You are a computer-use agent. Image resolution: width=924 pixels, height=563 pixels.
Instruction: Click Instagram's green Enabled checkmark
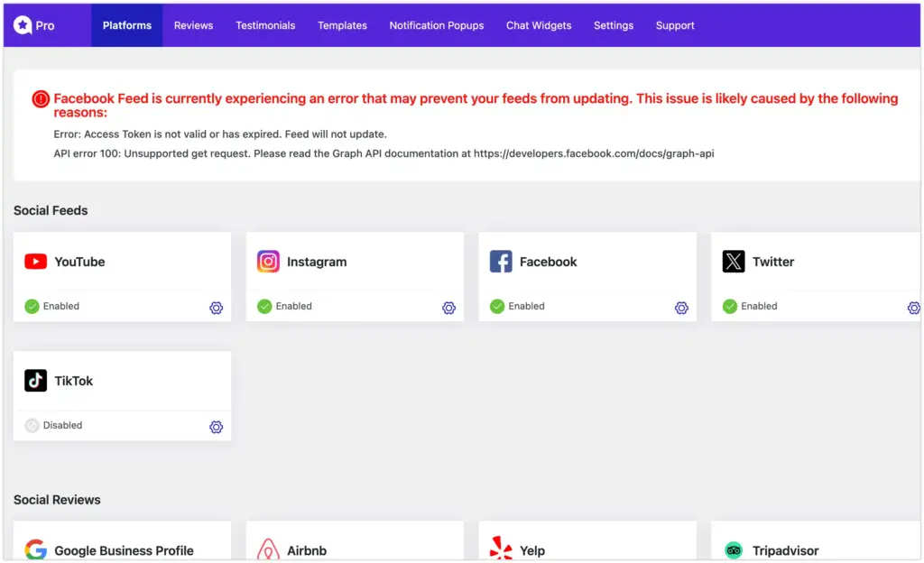point(264,306)
